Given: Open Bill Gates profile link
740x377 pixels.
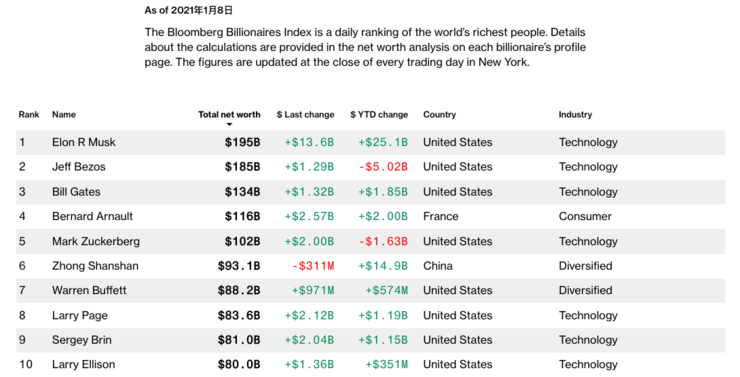Looking at the screenshot, I should (76, 192).
